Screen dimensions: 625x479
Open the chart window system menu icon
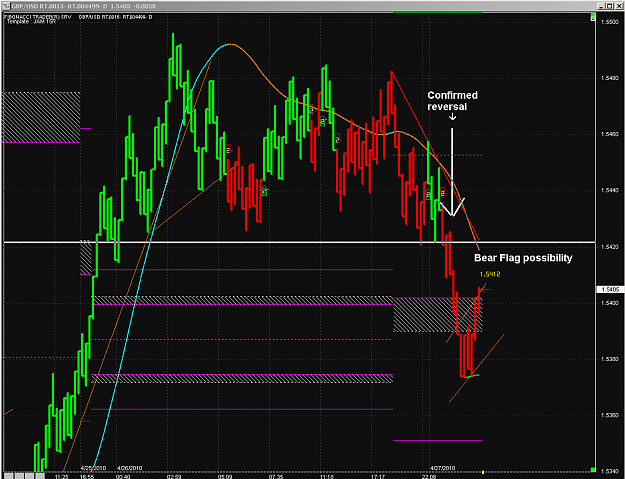pos(6,6)
